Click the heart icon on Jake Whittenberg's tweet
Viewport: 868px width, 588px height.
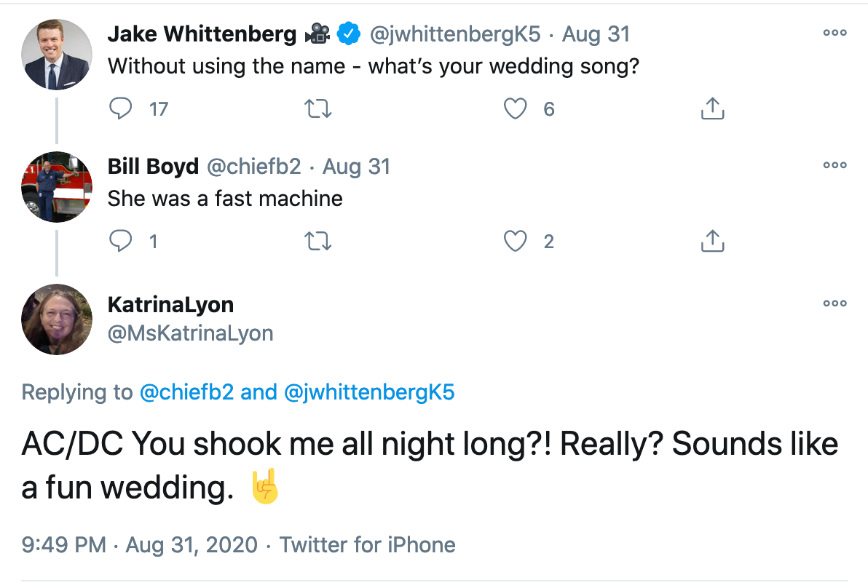click(x=515, y=108)
